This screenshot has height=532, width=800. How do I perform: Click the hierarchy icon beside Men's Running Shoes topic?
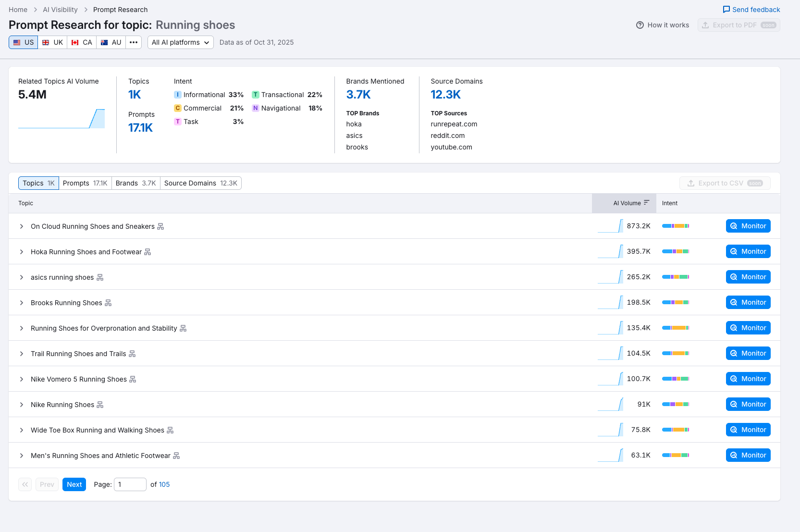tap(176, 456)
